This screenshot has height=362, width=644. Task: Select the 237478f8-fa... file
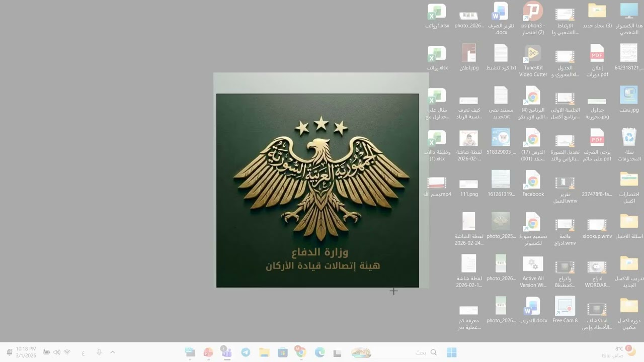597,194
